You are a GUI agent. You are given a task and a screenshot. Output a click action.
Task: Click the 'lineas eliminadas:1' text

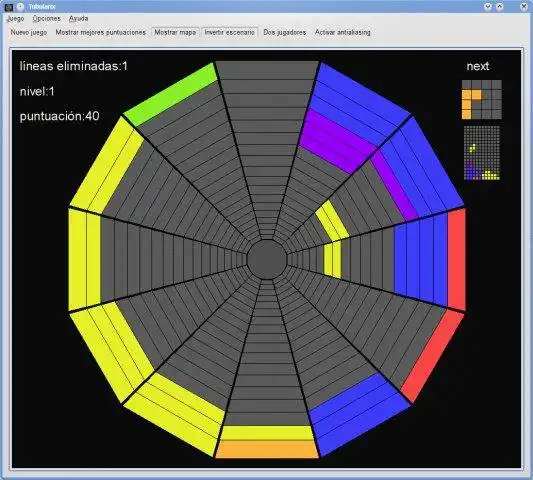pos(73,66)
